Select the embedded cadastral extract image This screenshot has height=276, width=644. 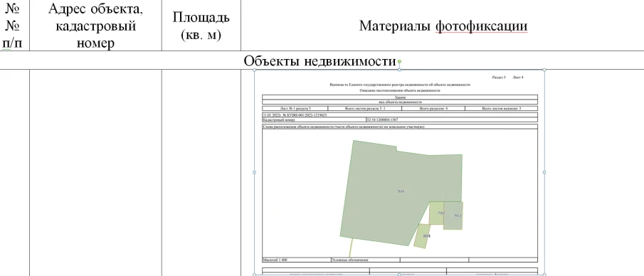pos(399,172)
